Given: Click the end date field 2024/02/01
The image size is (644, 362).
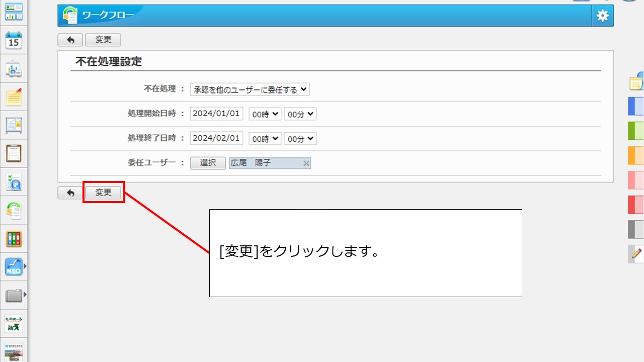Looking at the screenshot, I should (x=217, y=138).
